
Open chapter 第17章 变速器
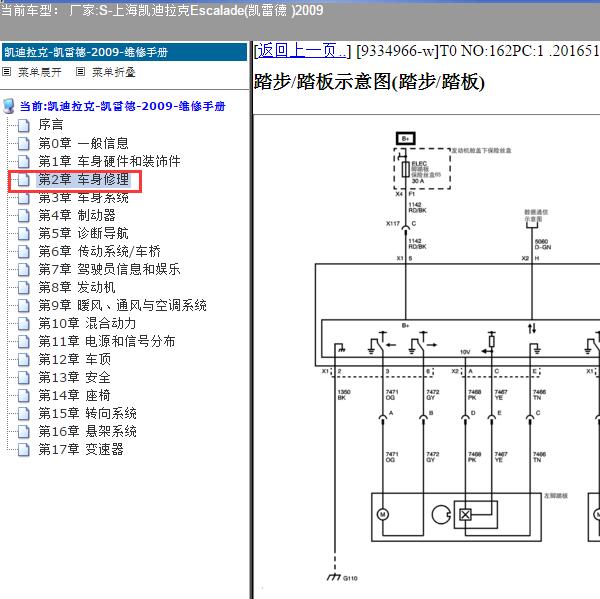[81, 449]
